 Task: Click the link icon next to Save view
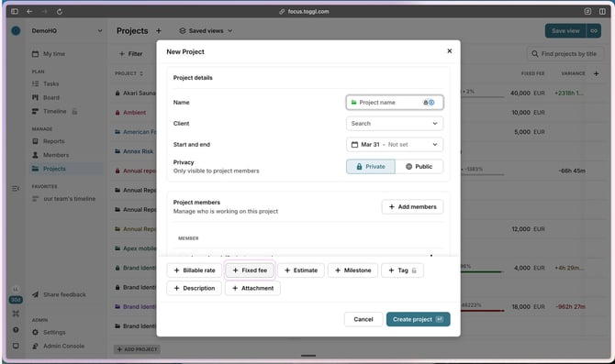pyautogui.click(x=594, y=30)
